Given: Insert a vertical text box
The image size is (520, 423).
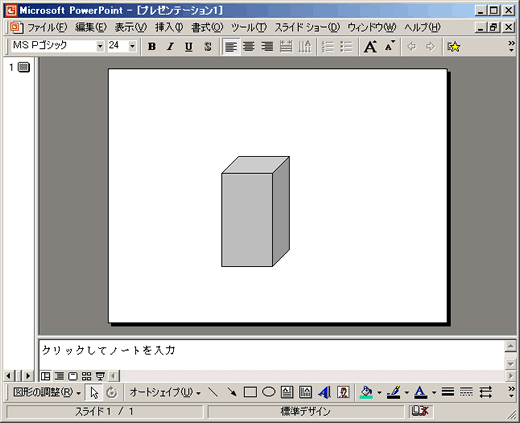Looking at the screenshot, I should 305,392.
